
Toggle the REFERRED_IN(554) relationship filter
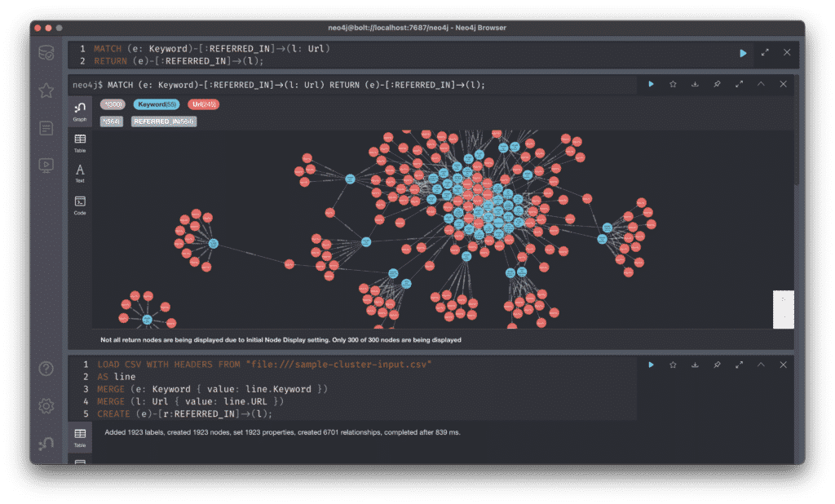tap(163, 121)
